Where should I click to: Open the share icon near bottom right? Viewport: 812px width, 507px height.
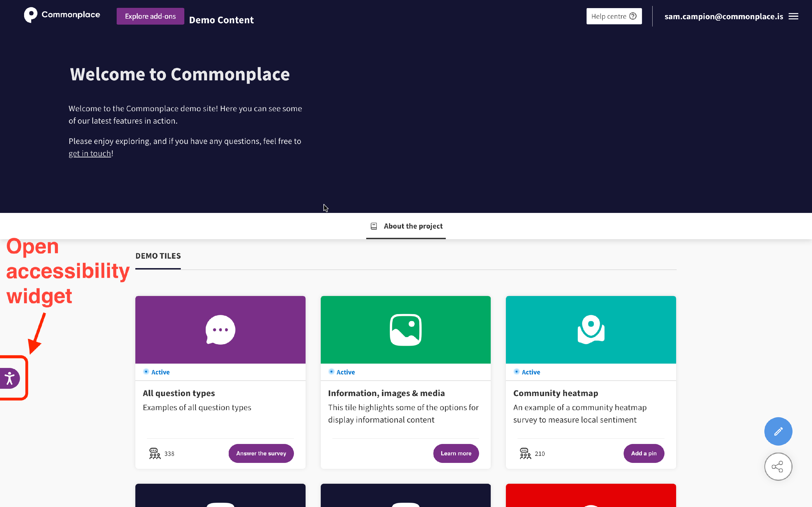[x=778, y=466]
